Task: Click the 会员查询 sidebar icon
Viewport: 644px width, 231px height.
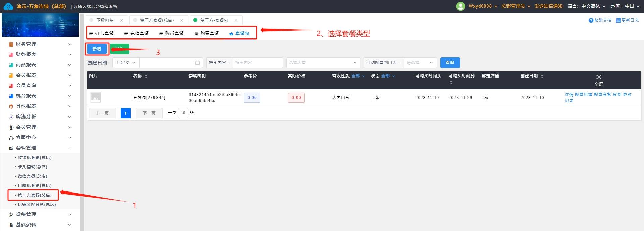Action: point(11,86)
